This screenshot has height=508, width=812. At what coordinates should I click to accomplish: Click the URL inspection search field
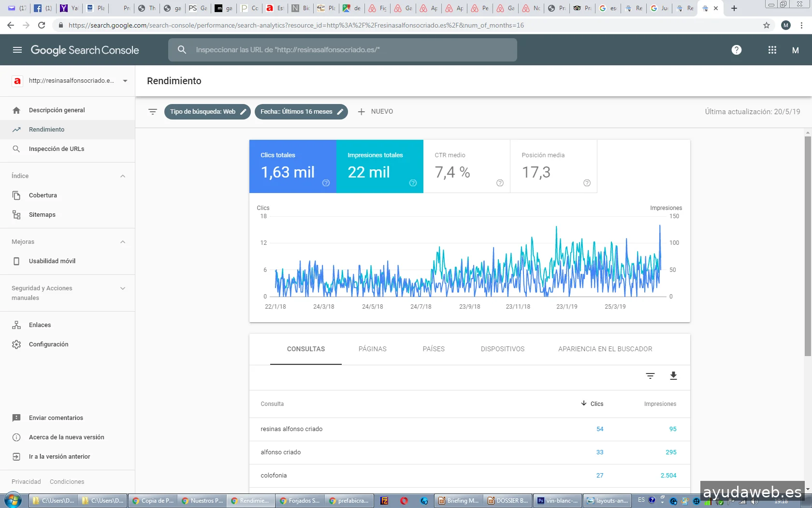click(x=342, y=50)
